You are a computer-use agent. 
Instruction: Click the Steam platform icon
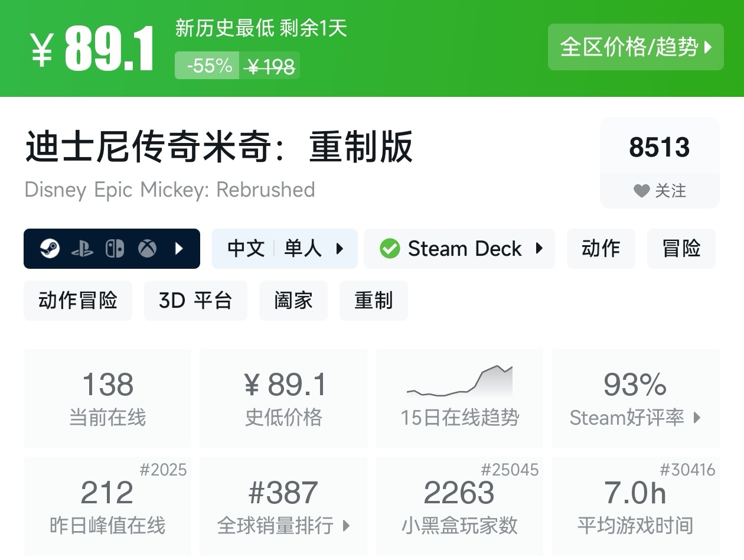click(50, 249)
